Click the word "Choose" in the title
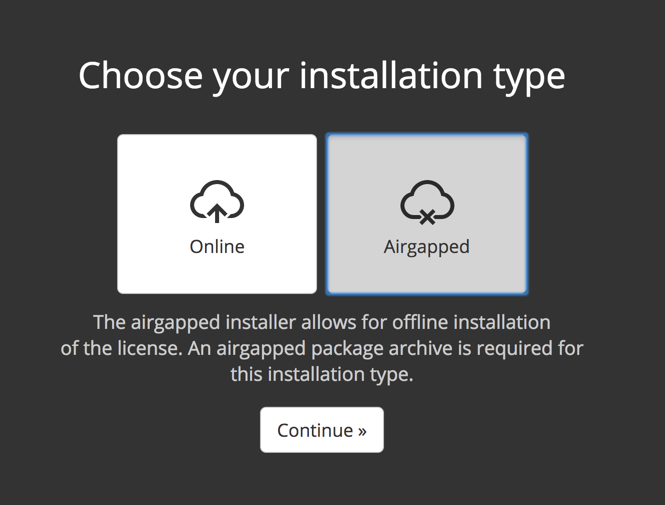The image size is (665, 505). pos(141,76)
